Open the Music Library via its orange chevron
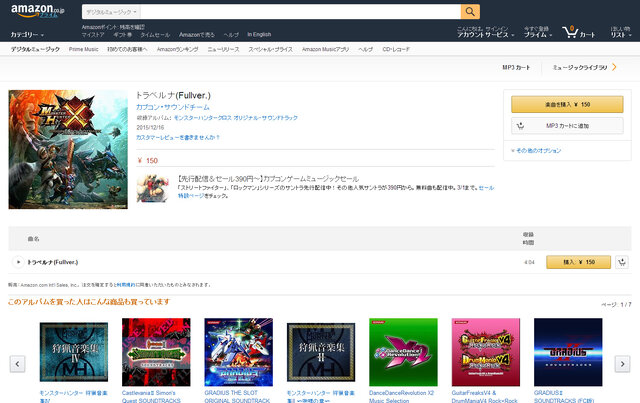 [614, 67]
